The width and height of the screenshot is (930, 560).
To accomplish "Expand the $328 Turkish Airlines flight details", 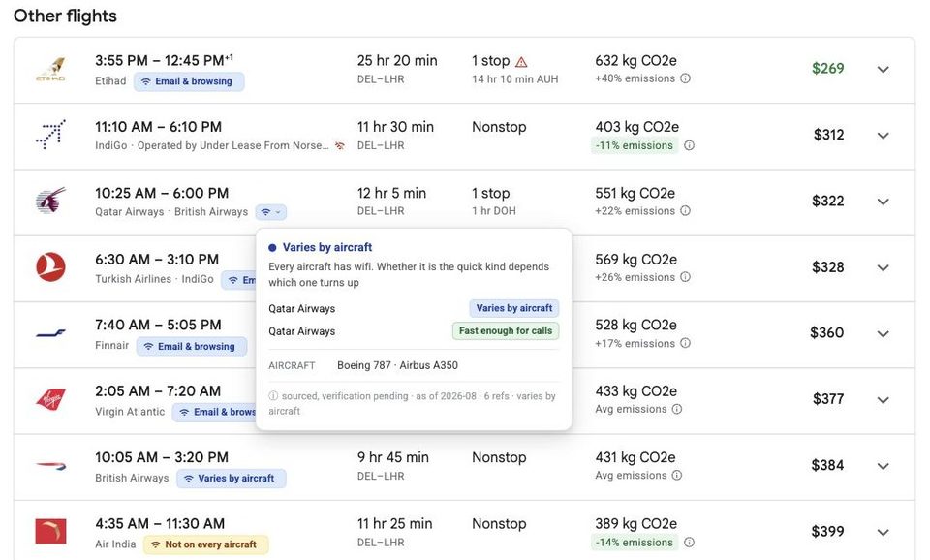I will pyautogui.click(x=883, y=267).
